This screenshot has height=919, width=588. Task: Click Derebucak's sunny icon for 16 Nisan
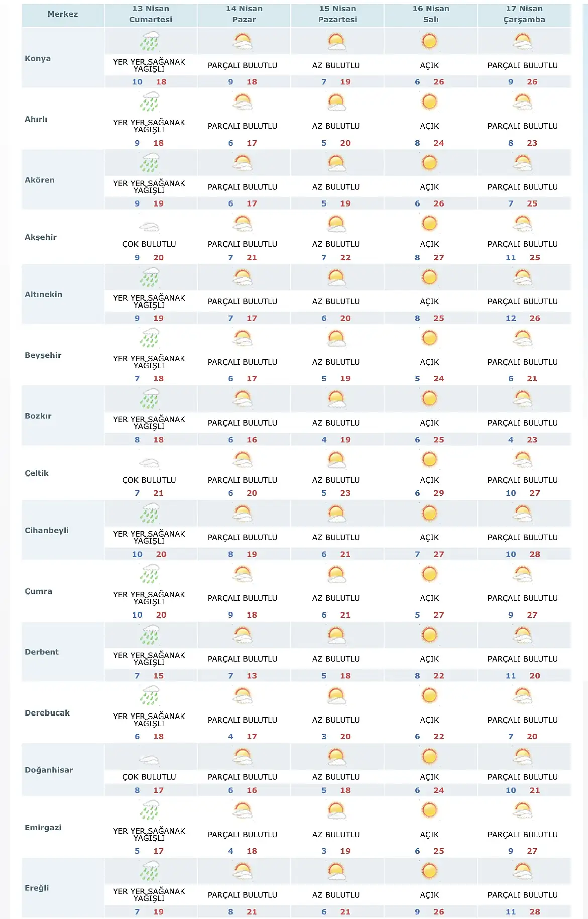[x=429, y=696]
